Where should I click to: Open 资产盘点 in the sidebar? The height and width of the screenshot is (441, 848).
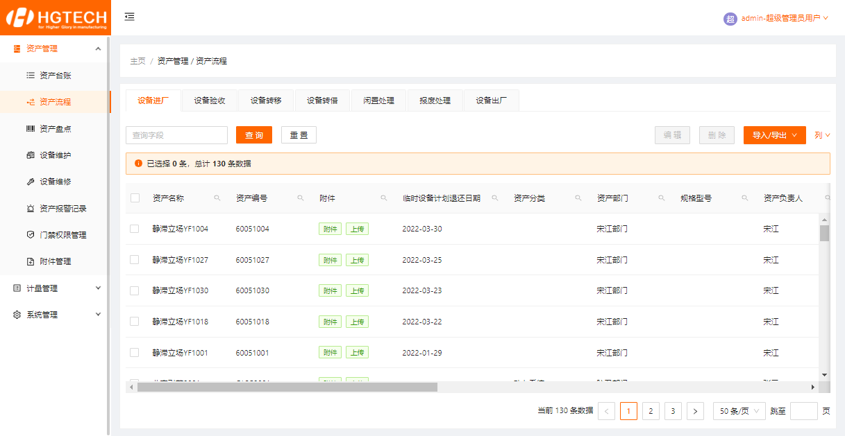coord(55,128)
